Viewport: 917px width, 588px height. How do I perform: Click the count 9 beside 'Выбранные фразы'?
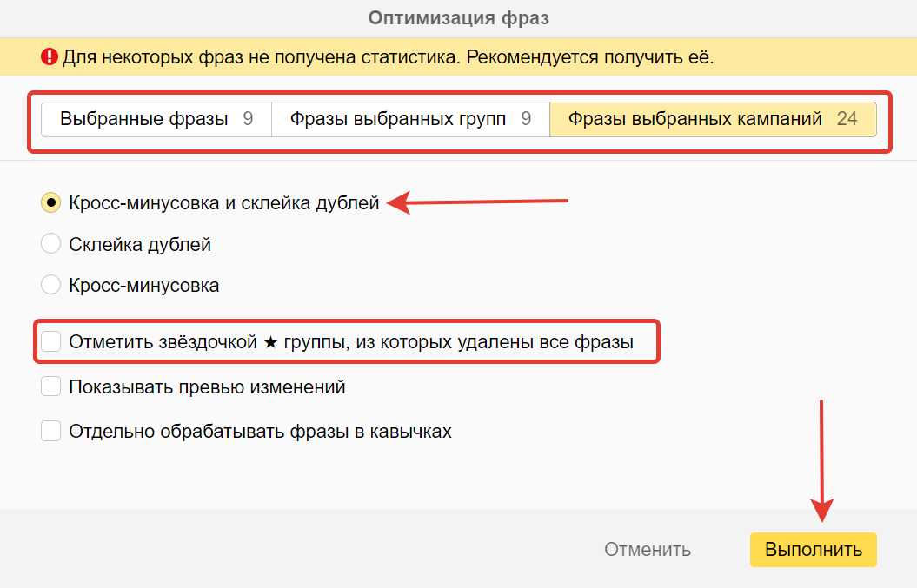coord(248,120)
